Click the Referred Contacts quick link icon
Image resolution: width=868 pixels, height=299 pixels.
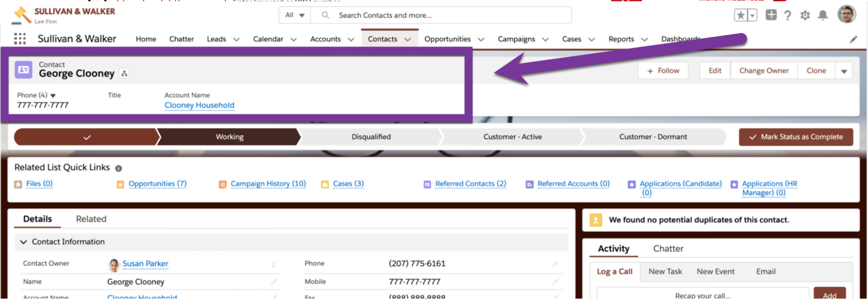[x=427, y=184]
